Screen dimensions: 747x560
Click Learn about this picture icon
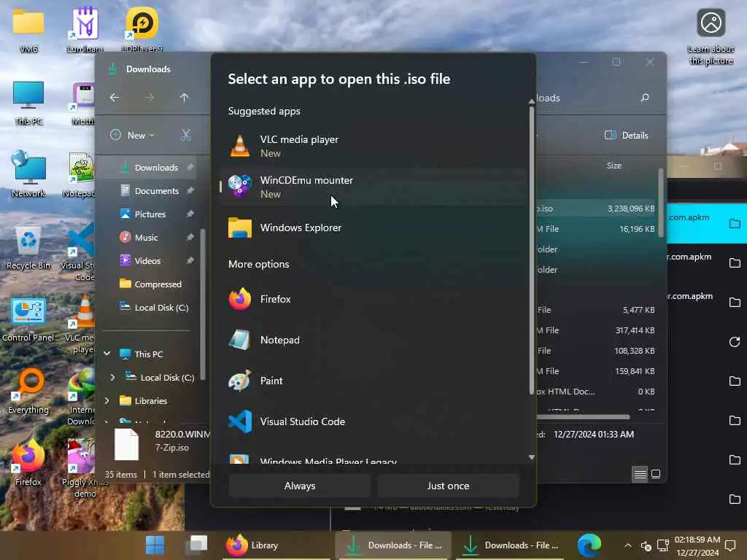click(x=711, y=37)
